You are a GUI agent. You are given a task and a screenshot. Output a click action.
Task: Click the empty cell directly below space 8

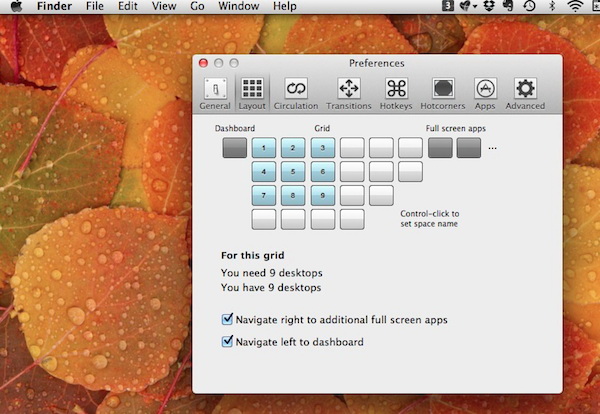click(293, 220)
